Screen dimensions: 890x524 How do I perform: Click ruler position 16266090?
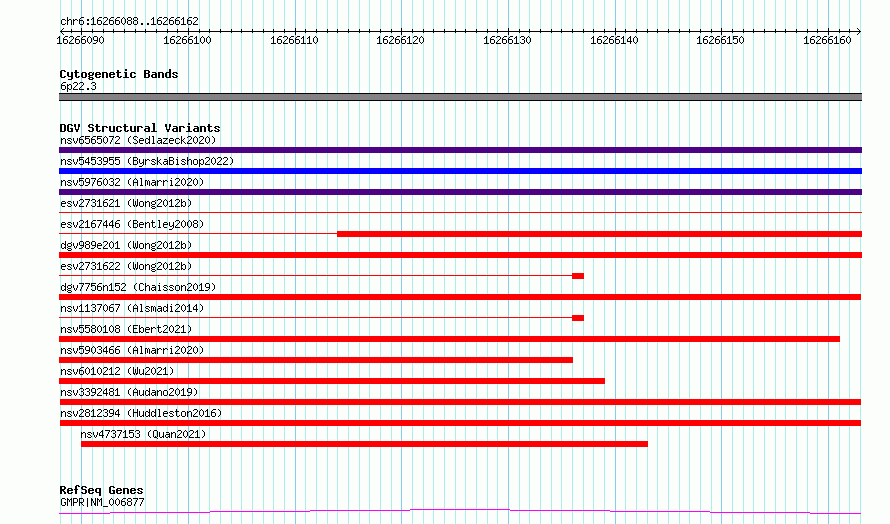tap(81, 40)
